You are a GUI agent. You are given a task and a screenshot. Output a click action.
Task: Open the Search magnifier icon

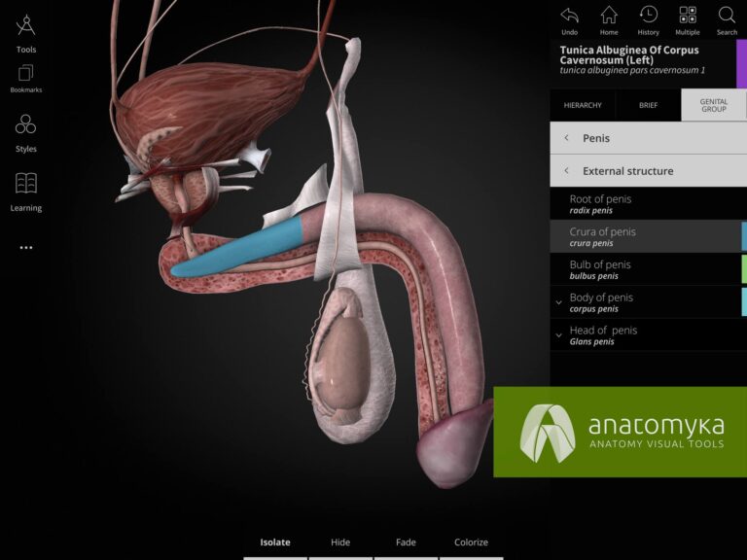(727, 16)
